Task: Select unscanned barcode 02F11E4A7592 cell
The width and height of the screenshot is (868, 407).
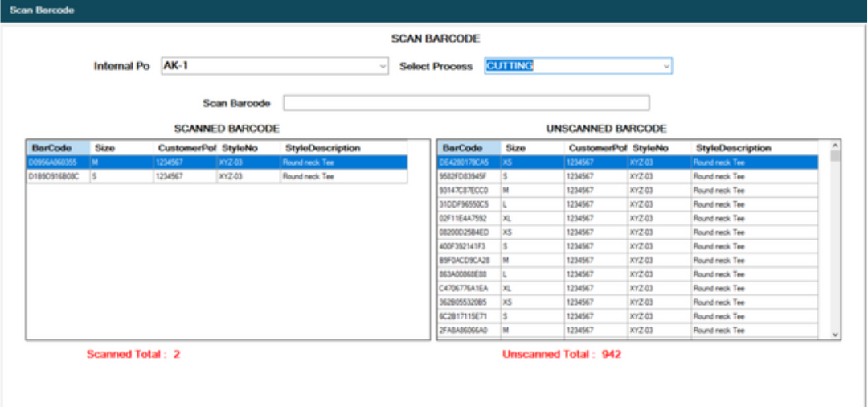Action: (469, 219)
